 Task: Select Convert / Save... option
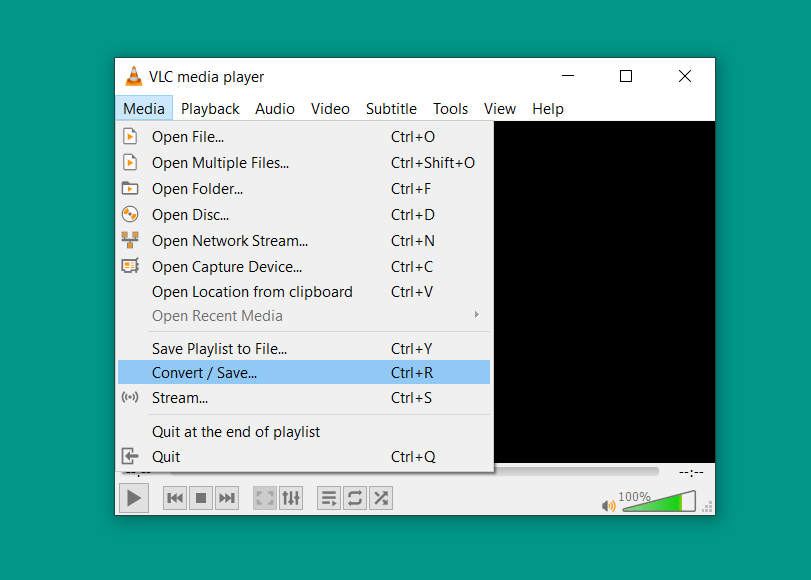[x=304, y=373]
